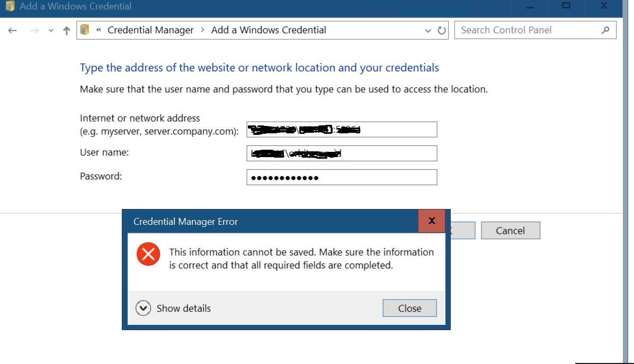This screenshot has width=634, height=364.
Task: Click the up-one-level arrow icon
Action: [65, 30]
